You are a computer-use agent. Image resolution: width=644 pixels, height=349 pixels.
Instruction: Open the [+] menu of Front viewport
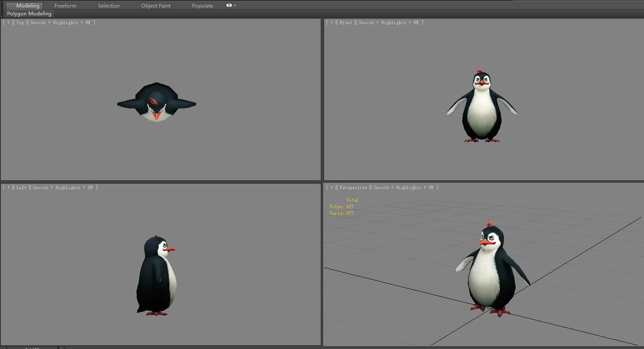point(332,23)
